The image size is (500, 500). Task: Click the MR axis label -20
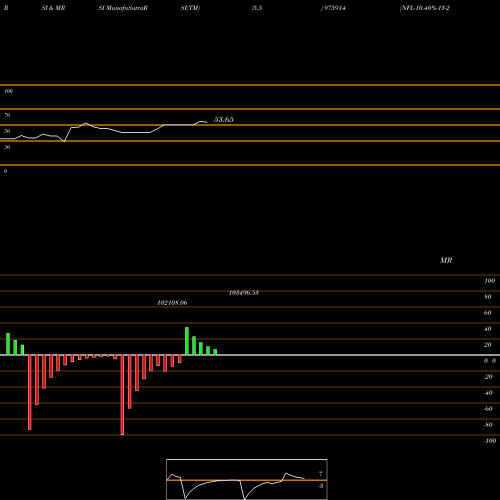(488, 377)
